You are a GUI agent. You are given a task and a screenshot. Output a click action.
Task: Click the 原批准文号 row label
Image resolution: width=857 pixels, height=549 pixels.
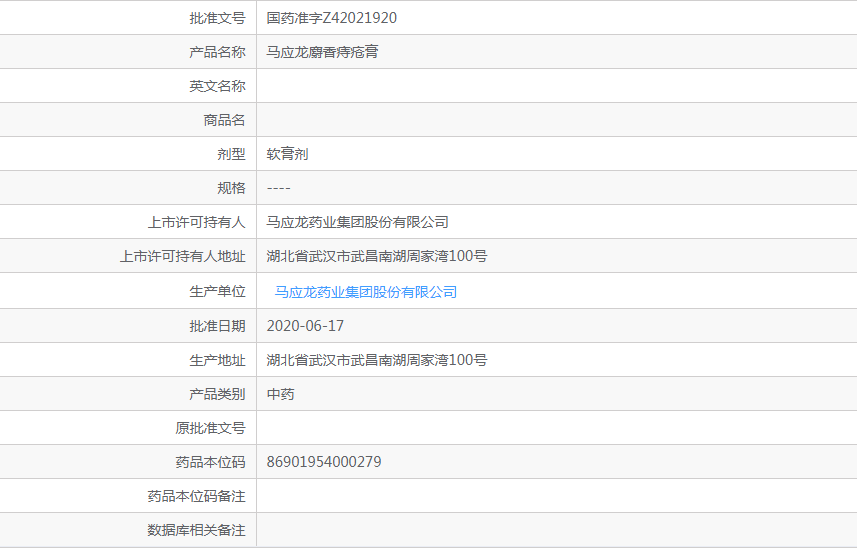click(210, 428)
